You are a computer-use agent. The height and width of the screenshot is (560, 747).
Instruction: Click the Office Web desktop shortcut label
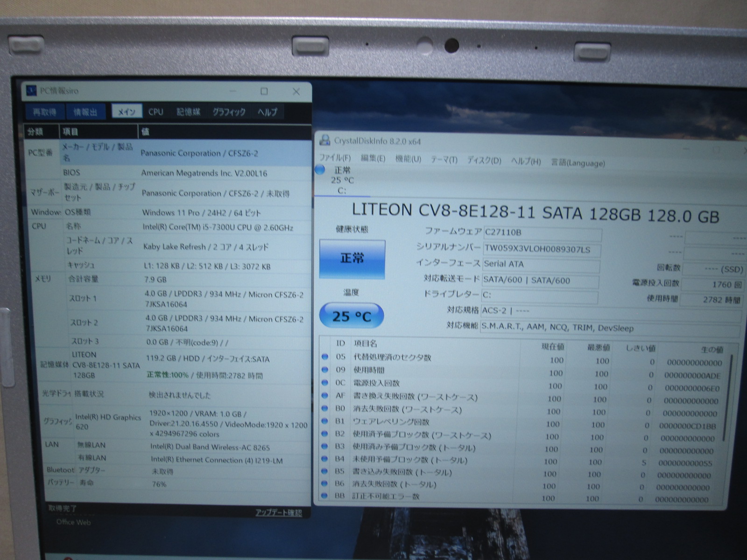coord(74,522)
